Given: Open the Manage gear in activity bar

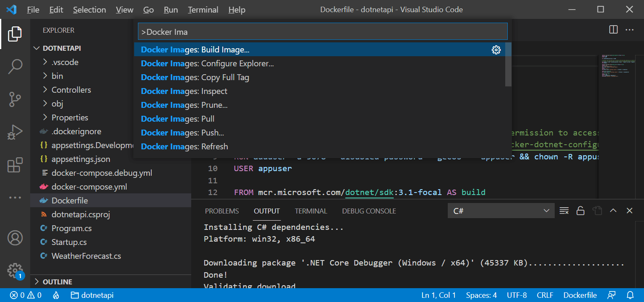Looking at the screenshot, I should [x=15, y=270].
